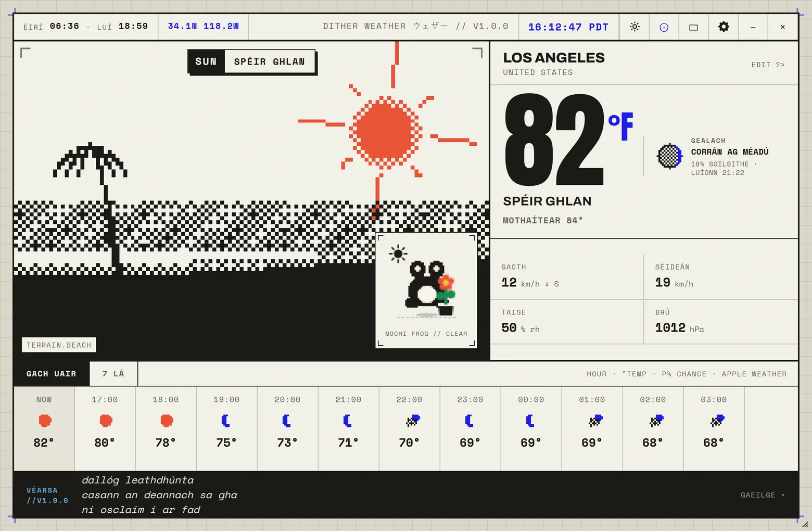Screen dimensions: 812x531
Task: Click the CORRÁN AG MÉADÚ moon label
Action: tap(730, 152)
